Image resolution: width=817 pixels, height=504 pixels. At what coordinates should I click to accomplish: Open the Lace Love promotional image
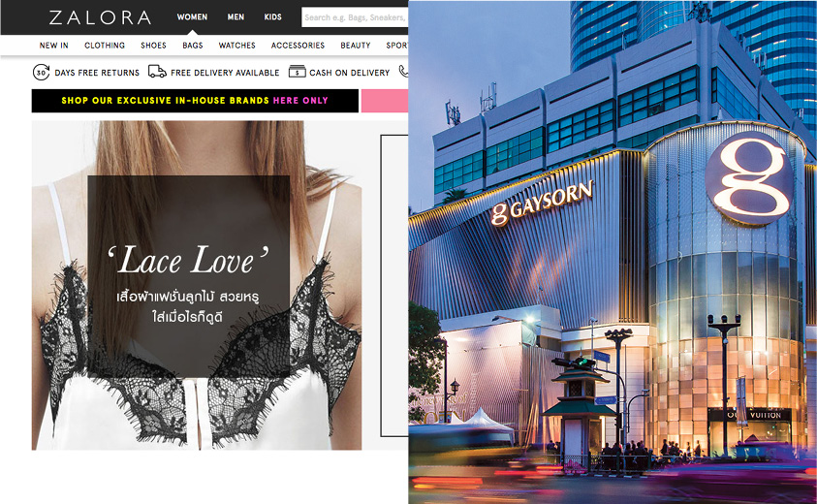197,285
